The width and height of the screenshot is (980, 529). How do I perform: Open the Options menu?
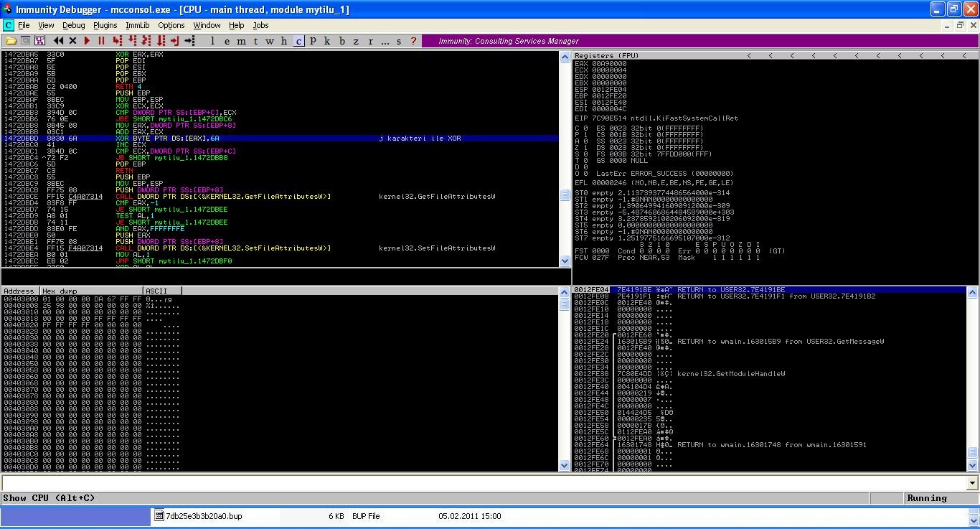click(x=171, y=25)
